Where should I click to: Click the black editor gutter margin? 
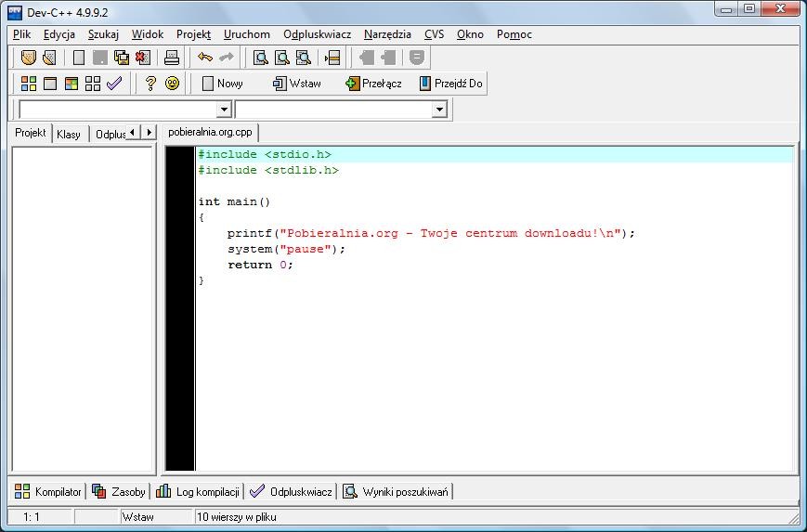(x=180, y=308)
